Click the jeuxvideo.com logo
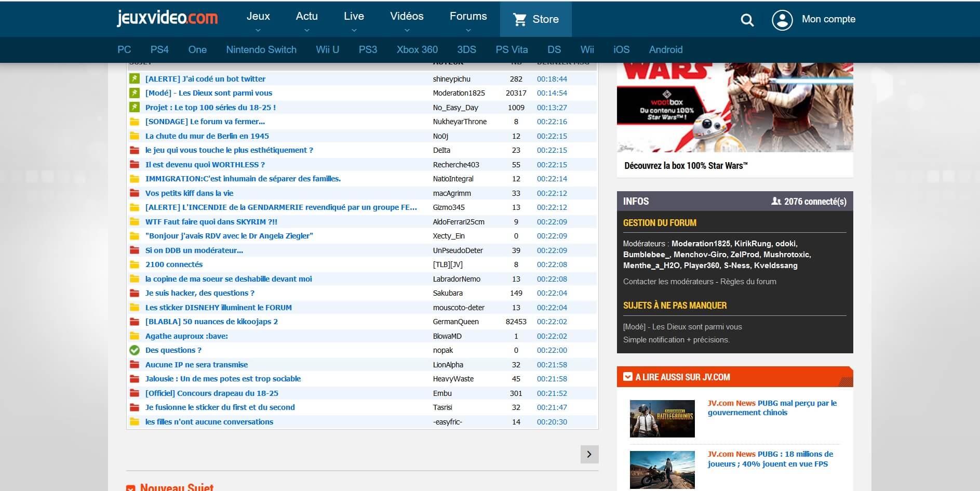Screen dimensions: 980x491 point(167,18)
